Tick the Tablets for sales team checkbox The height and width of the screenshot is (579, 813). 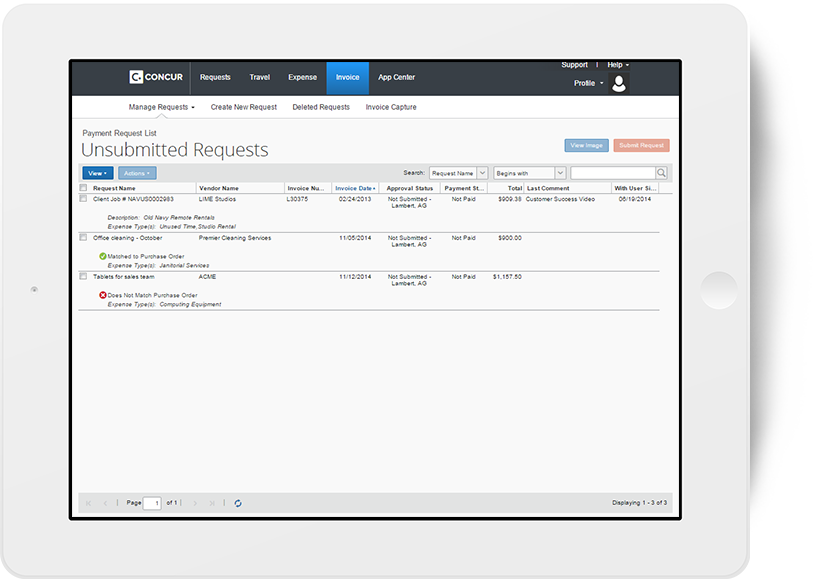point(83,276)
